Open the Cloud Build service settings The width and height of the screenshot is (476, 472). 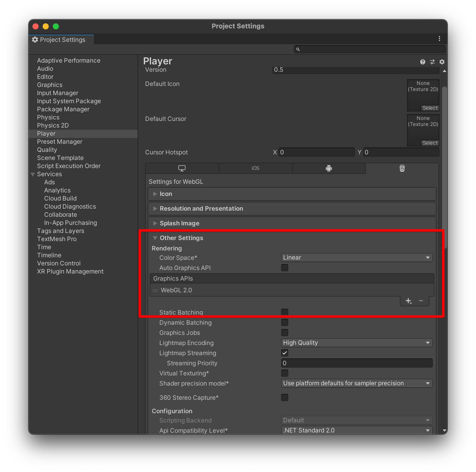pos(60,198)
